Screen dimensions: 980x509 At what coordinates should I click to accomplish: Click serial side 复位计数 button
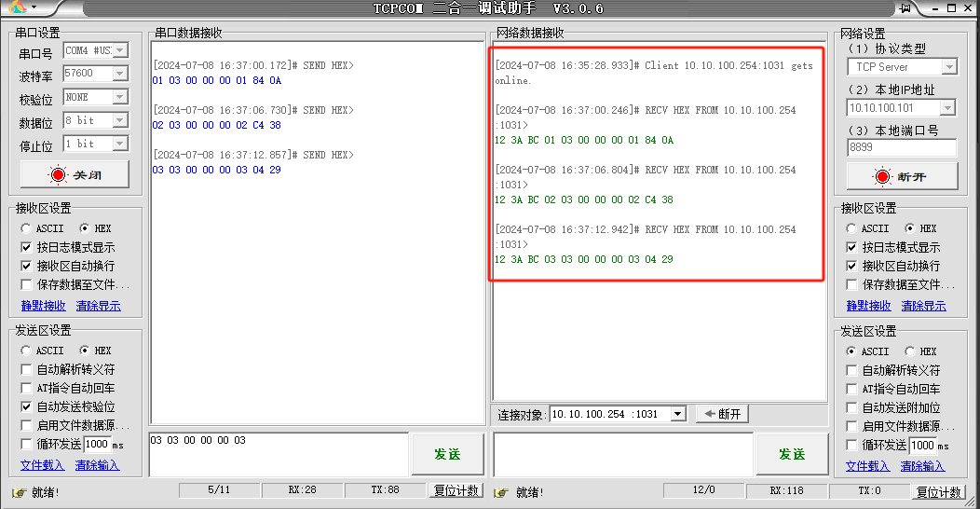coord(456,491)
